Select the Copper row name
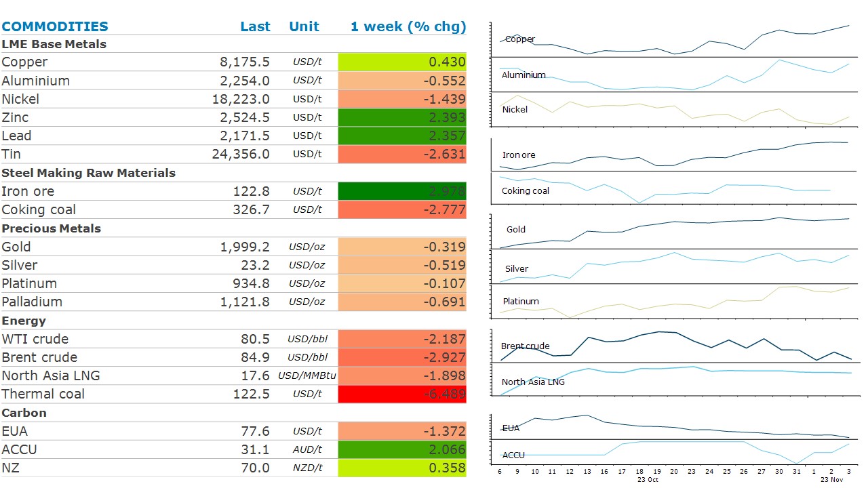Screen dimensions: 868x488 tap(25, 62)
